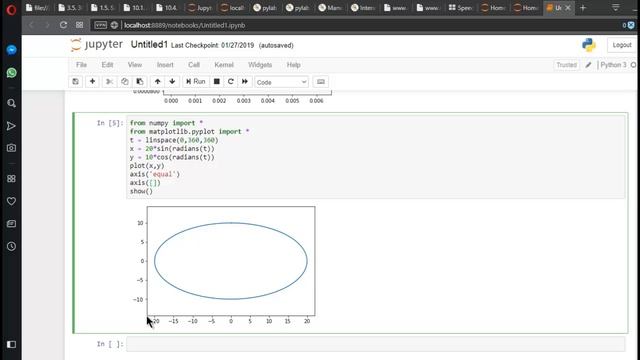Reload the page

pos(63,25)
